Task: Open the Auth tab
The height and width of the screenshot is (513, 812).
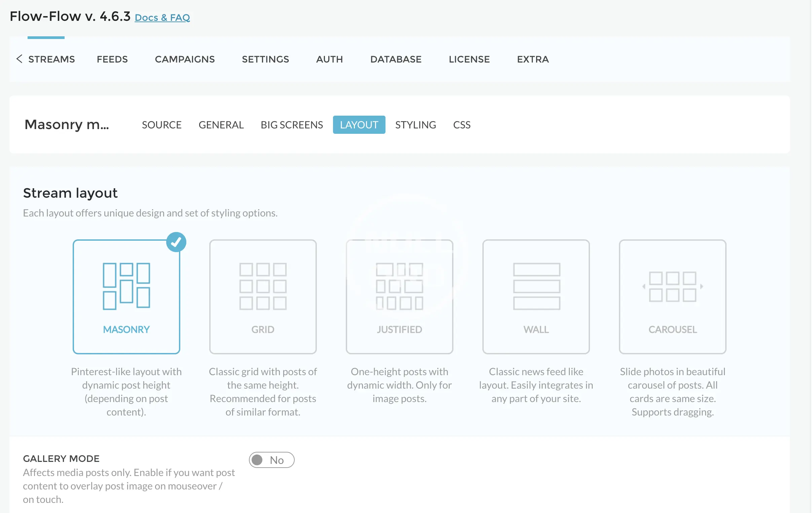Action: [x=329, y=59]
